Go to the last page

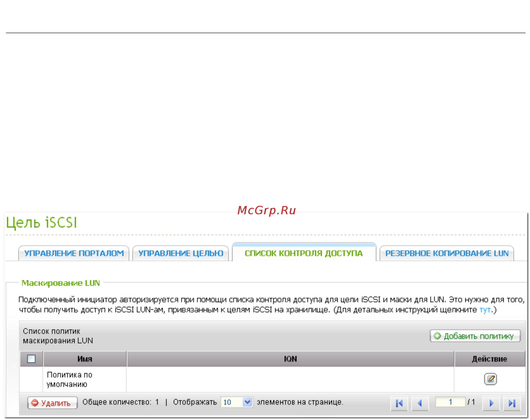512,403
